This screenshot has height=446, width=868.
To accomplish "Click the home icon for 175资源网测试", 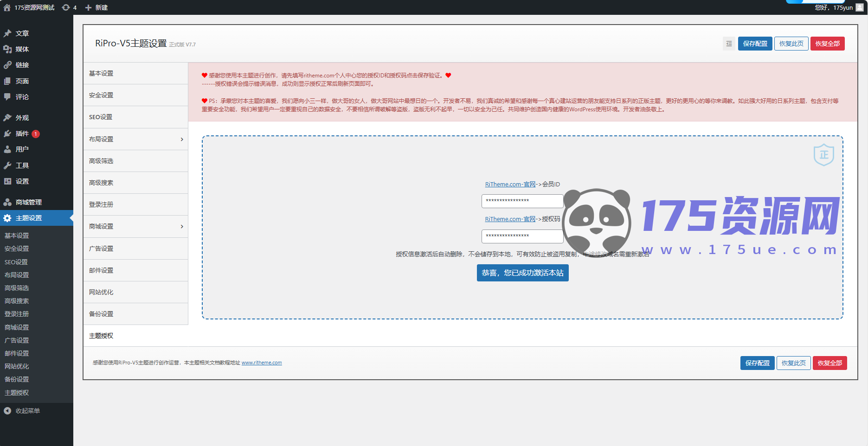I will 7,7.
